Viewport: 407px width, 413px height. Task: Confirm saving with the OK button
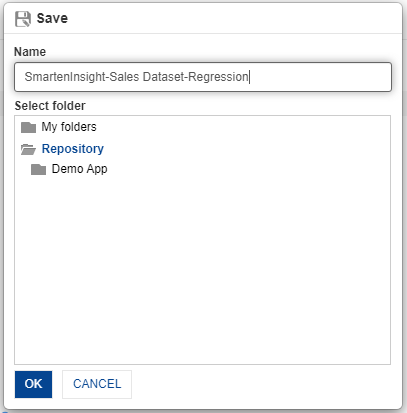click(x=33, y=384)
